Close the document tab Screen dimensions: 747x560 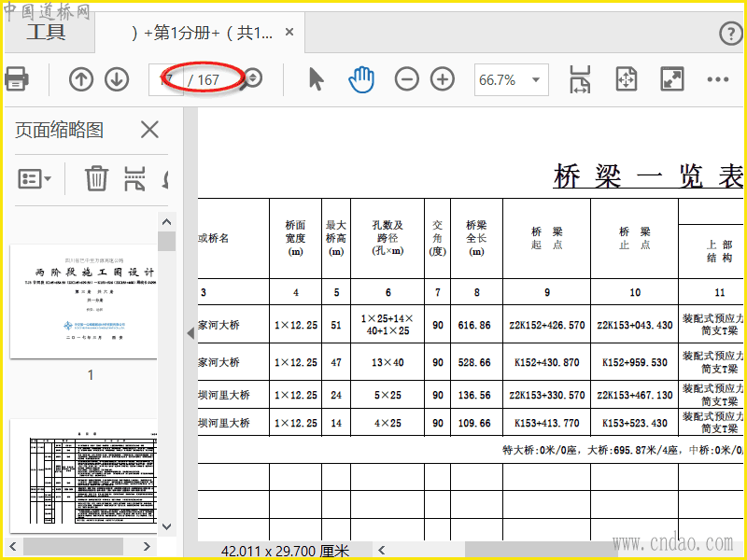pyautogui.click(x=289, y=32)
